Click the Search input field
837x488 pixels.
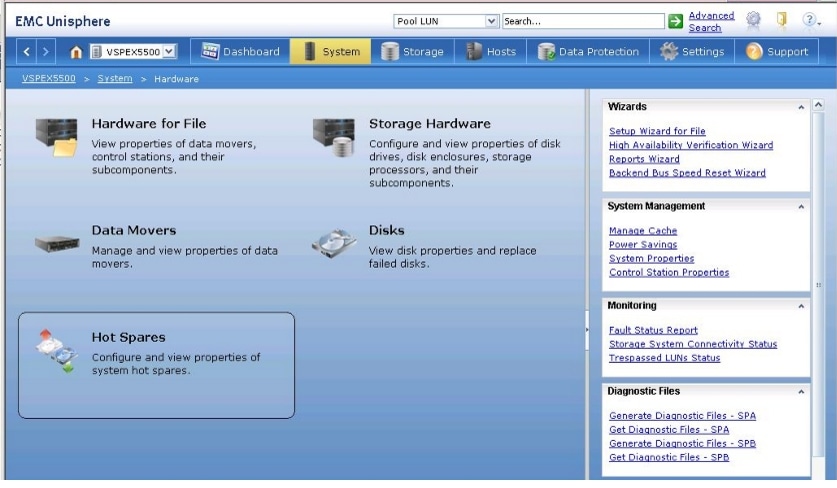click(583, 21)
